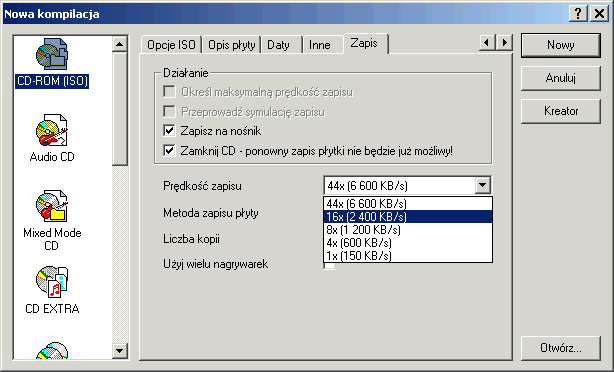Choose the Audio CD compilation icon
The width and height of the screenshot is (614, 372).
click(52, 130)
